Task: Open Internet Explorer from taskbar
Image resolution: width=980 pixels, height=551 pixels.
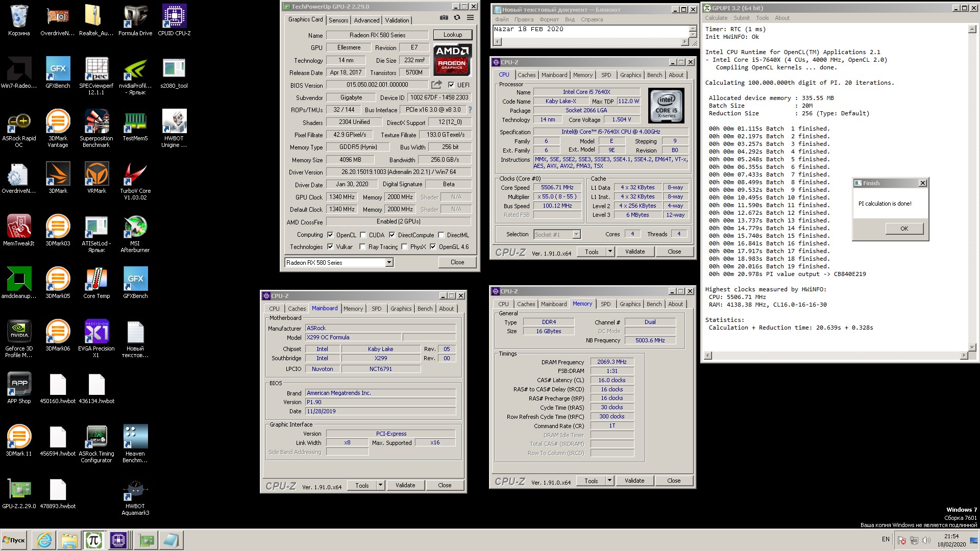Action: tap(44, 540)
